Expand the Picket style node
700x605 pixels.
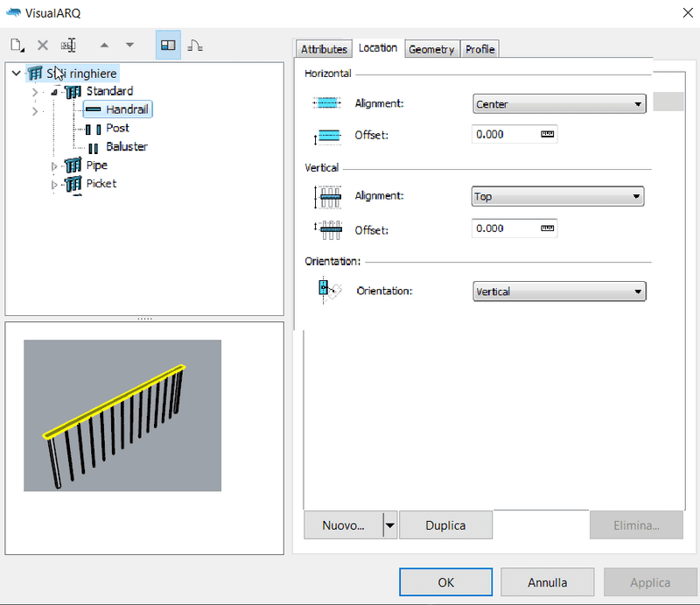(x=54, y=185)
